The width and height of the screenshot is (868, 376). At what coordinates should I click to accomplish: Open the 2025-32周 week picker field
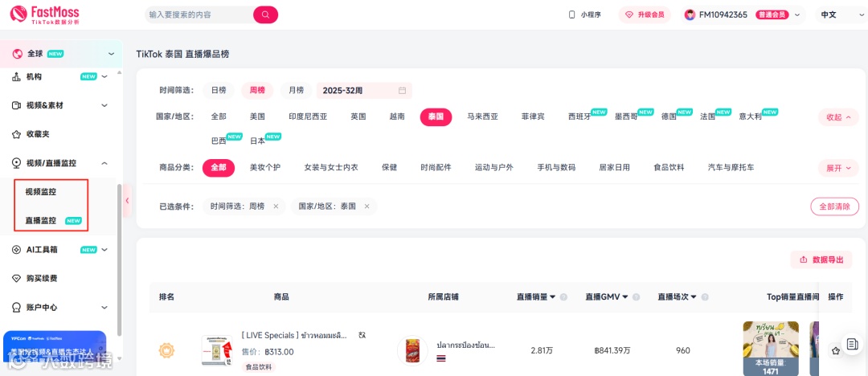click(x=364, y=90)
